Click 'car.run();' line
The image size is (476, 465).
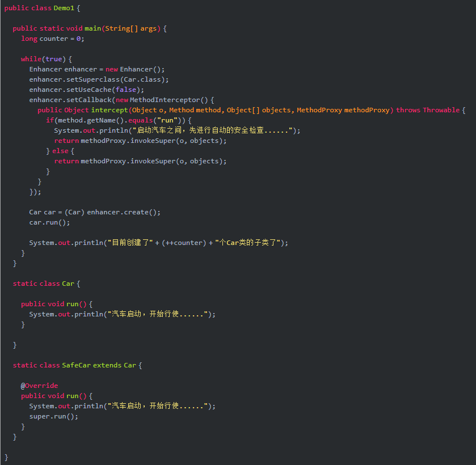[49, 222]
